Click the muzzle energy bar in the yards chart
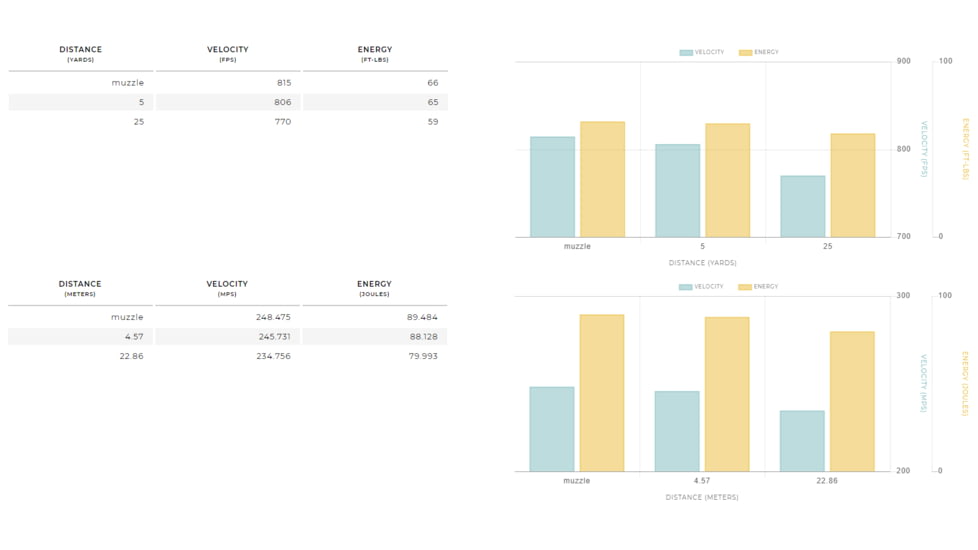 pyautogui.click(x=602, y=180)
